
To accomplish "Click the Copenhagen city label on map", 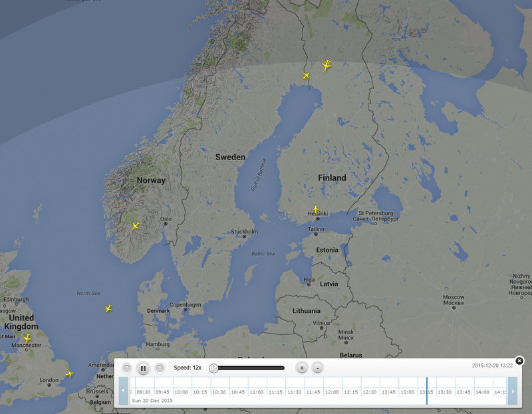I will [186, 305].
